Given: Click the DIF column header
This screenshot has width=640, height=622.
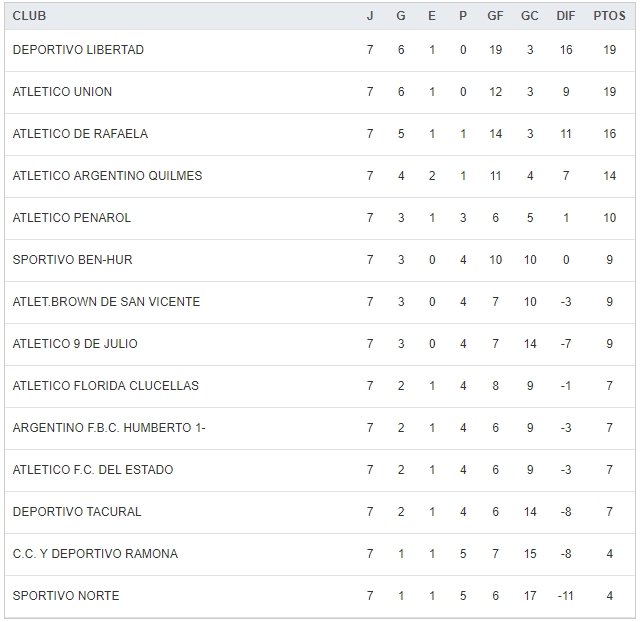Looking at the screenshot, I should [x=566, y=16].
